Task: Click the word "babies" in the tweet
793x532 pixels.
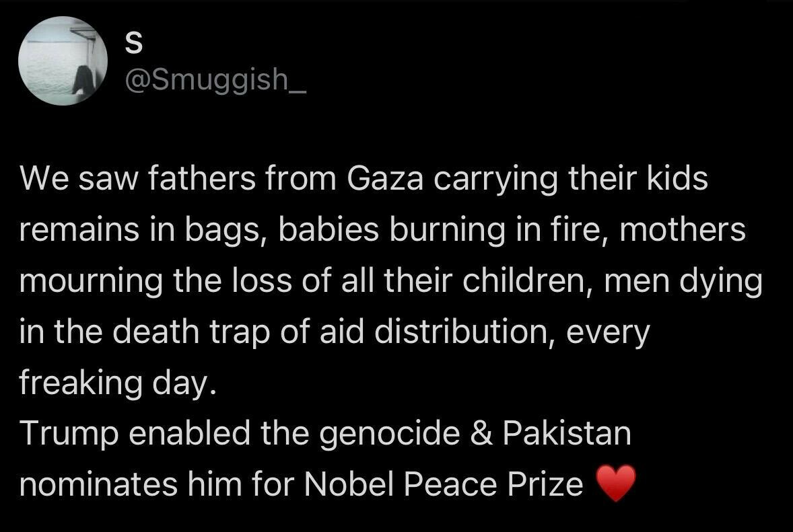Action: click(x=329, y=229)
